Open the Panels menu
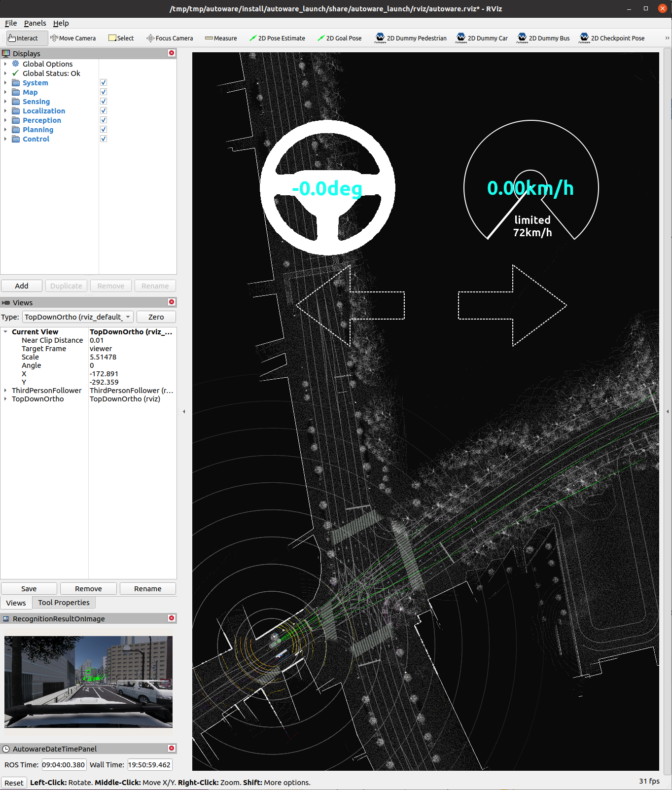Screen dimensions: 672x790 (35, 23)
